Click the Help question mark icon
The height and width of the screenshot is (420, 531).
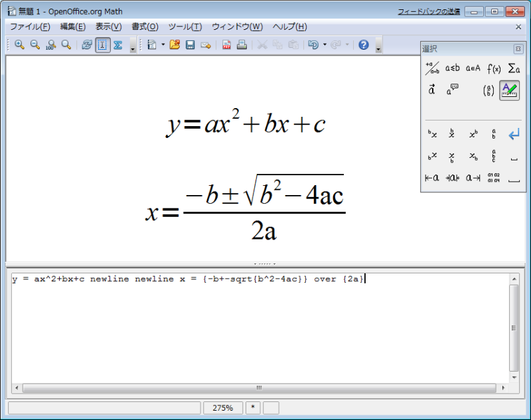(x=364, y=44)
